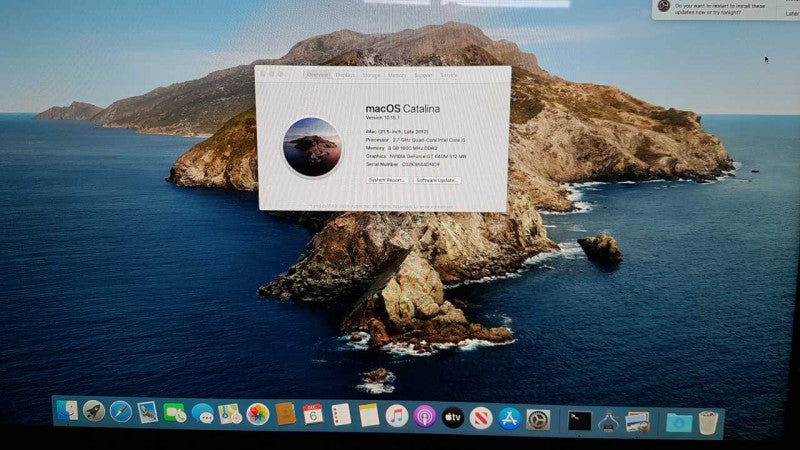Click the iMac (21.5-inch, Late 2012) line
Viewport: 800px width, 450px height.
tap(397, 132)
